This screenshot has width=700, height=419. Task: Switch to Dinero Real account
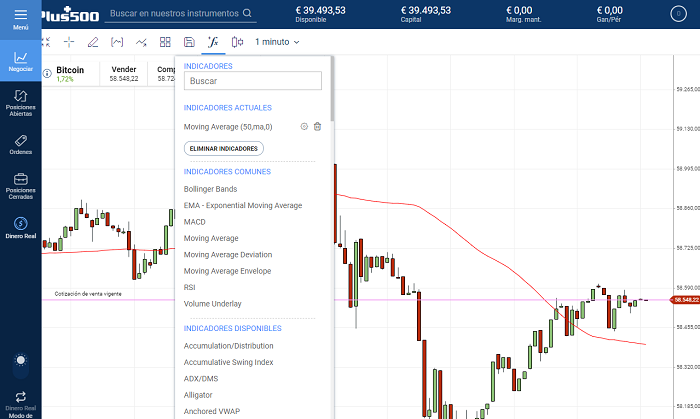pyautogui.click(x=21, y=228)
